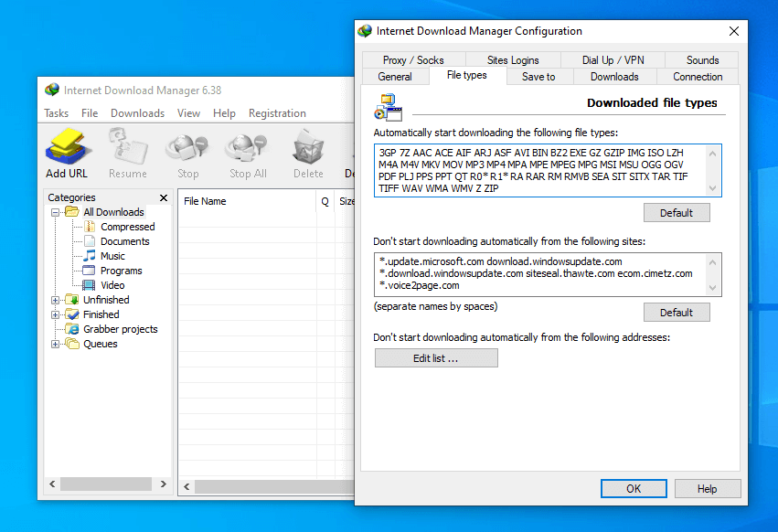Expand the Finished tree node
Screen dimensions: 778x532
(x=55, y=314)
